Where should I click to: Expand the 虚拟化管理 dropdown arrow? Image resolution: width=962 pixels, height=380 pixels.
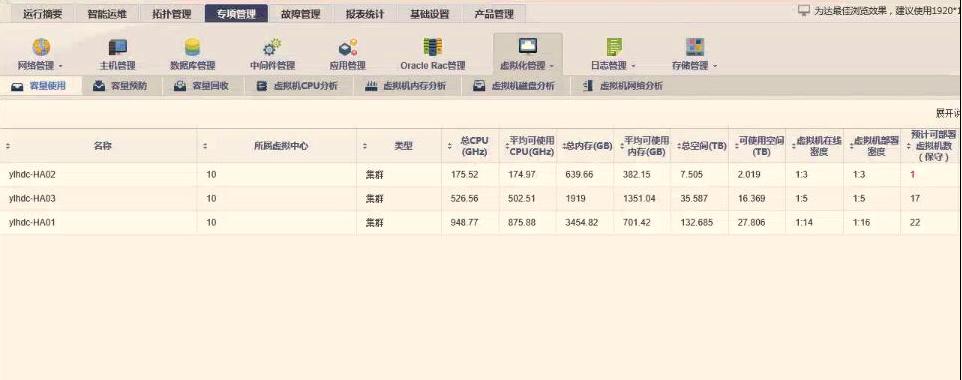point(552,66)
